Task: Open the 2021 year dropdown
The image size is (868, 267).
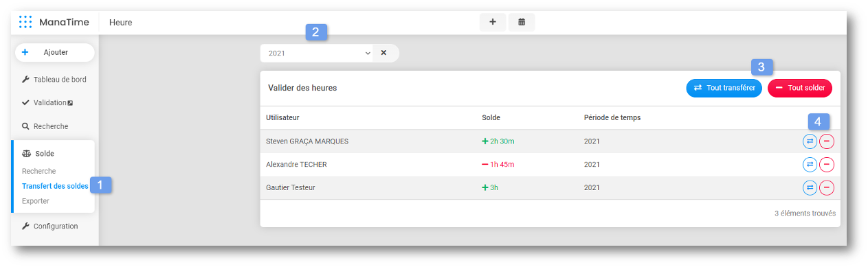Action: 317,53
